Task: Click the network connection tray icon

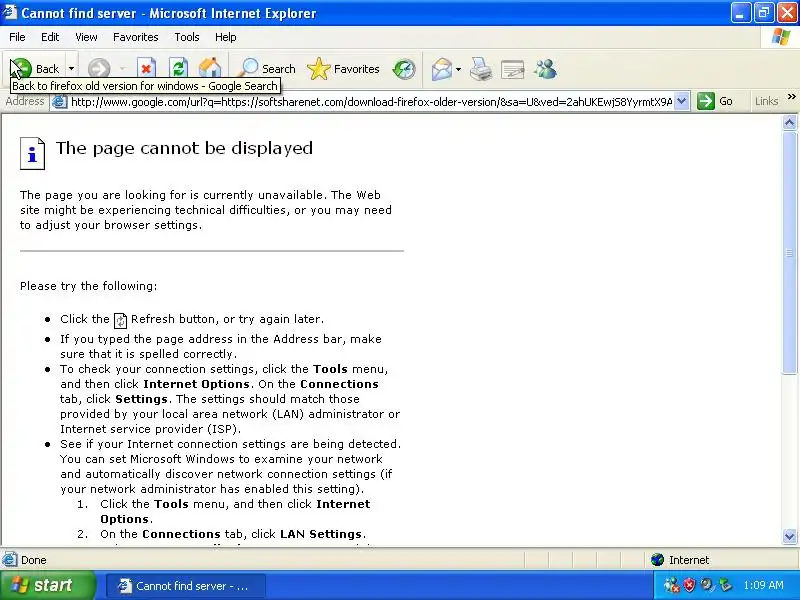Action: coord(672,585)
